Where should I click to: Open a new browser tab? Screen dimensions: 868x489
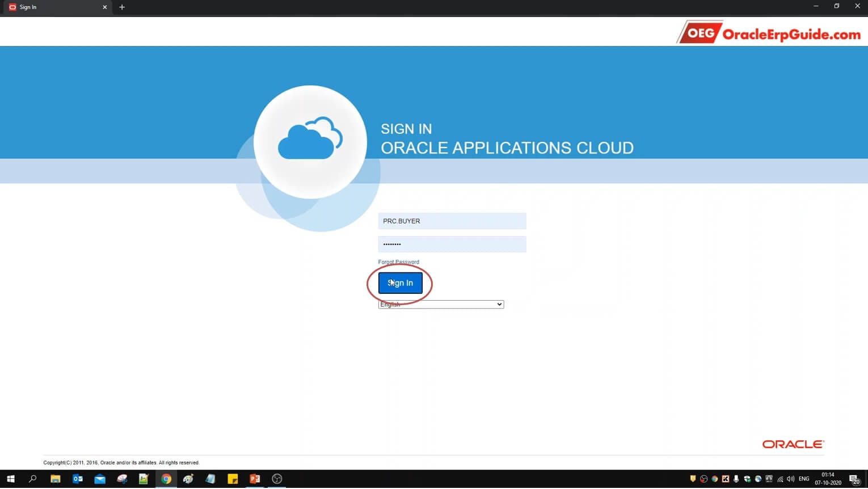[122, 7]
